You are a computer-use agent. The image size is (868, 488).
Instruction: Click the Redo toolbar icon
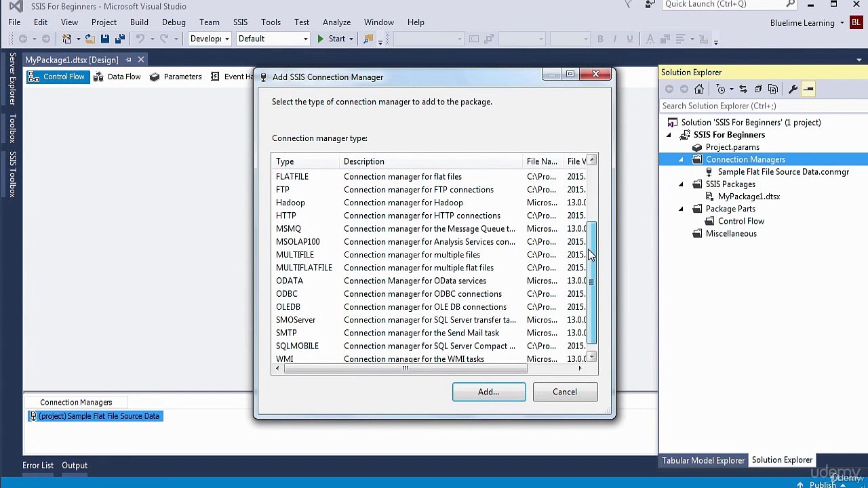tap(164, 39)
